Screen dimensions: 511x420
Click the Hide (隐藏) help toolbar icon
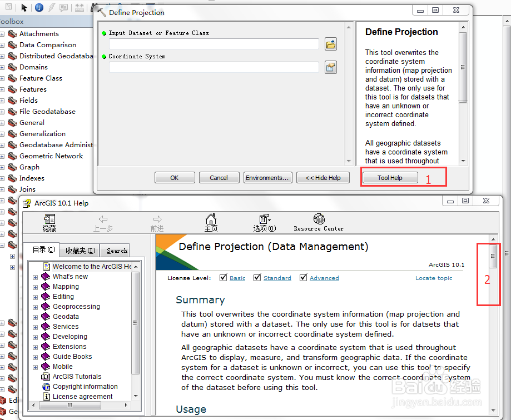click(x=49, y=223)
